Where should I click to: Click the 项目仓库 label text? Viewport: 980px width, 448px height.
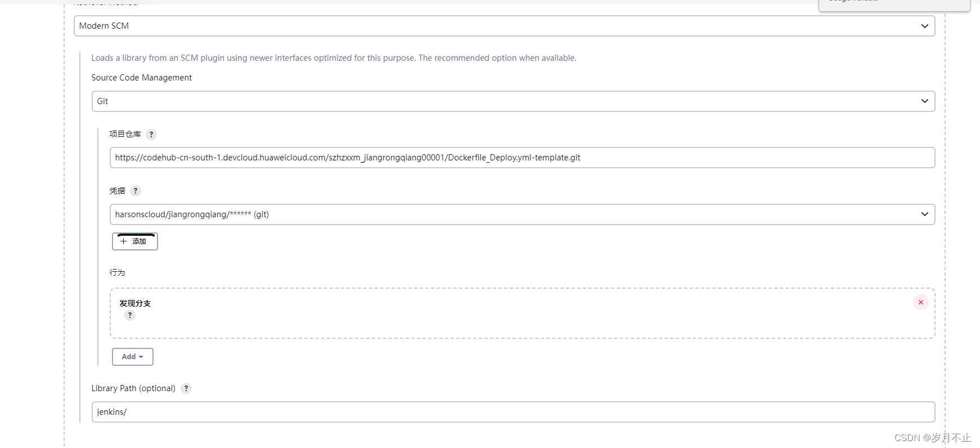(125, 134)
